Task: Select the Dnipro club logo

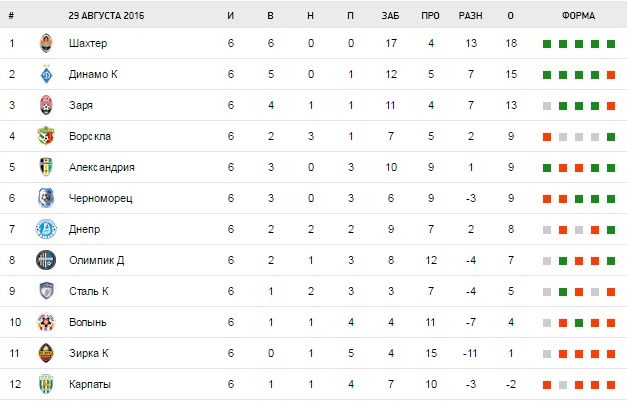Action: (x=45, y=229)
